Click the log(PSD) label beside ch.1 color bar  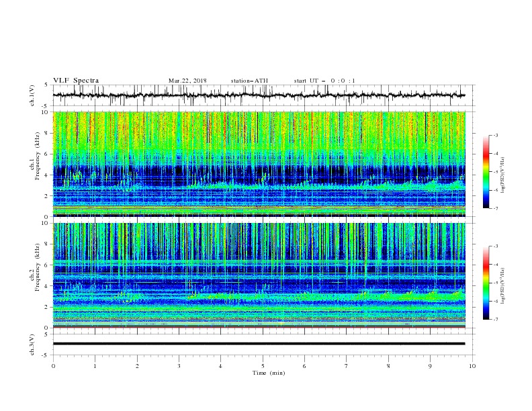tap(502, 175)
